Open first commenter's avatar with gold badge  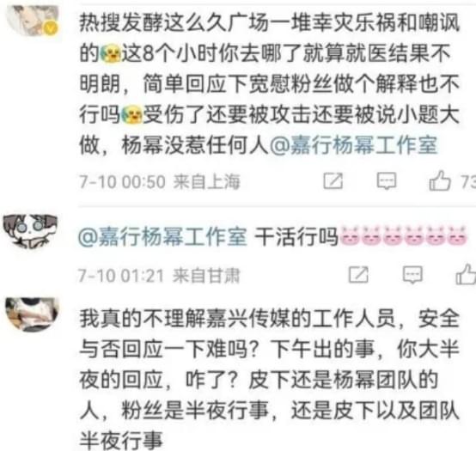[32, 21]
